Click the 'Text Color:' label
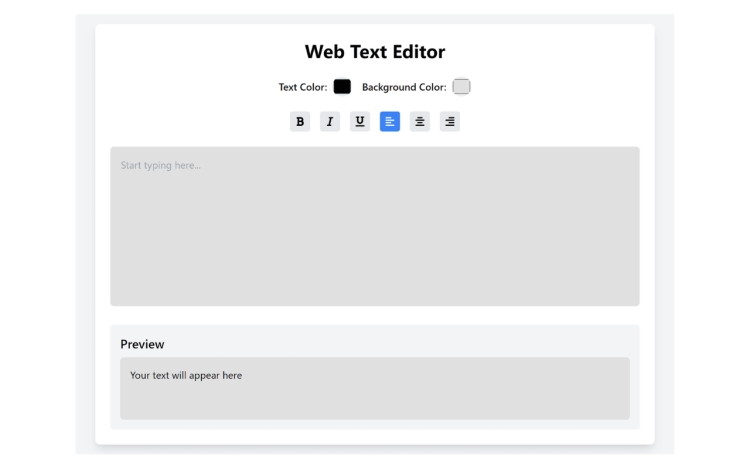 303,87
